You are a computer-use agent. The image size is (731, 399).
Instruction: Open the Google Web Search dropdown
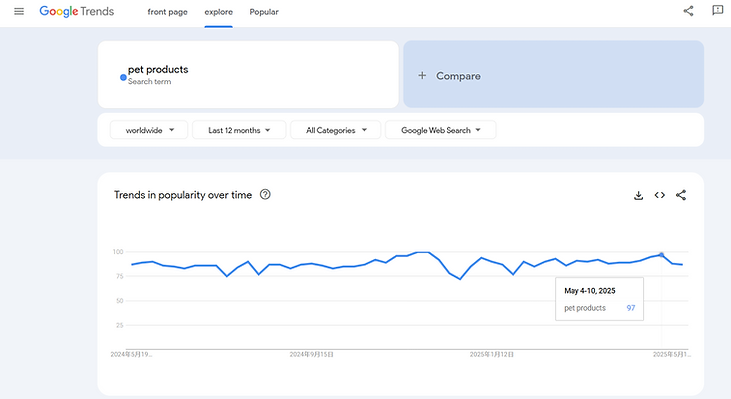pos(441,130)
